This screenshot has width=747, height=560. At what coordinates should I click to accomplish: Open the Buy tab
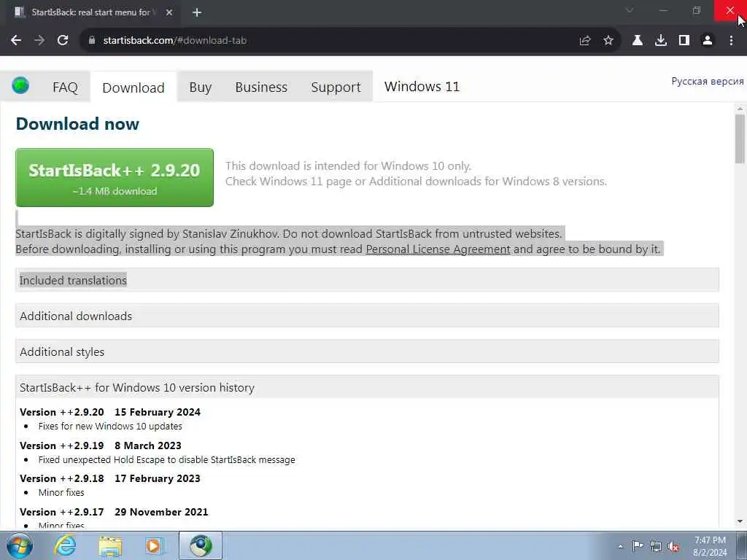point(200,87)
